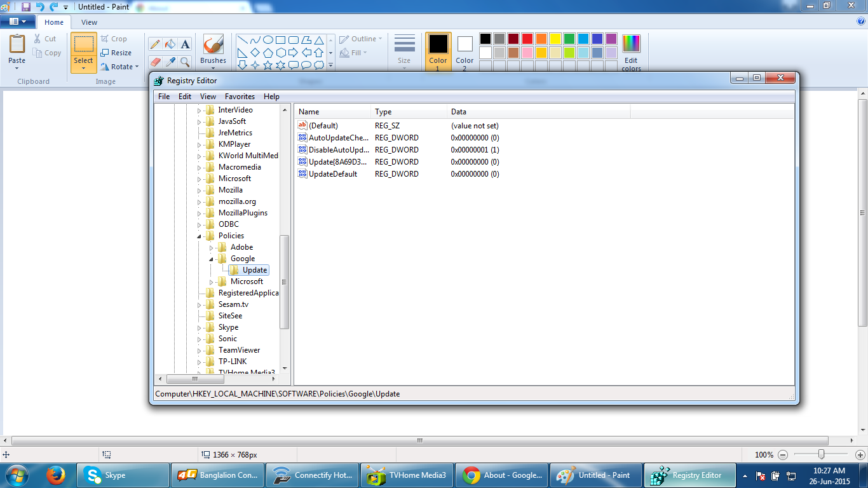Open the Help menu in Registry Editor

(x=271, y=97)
